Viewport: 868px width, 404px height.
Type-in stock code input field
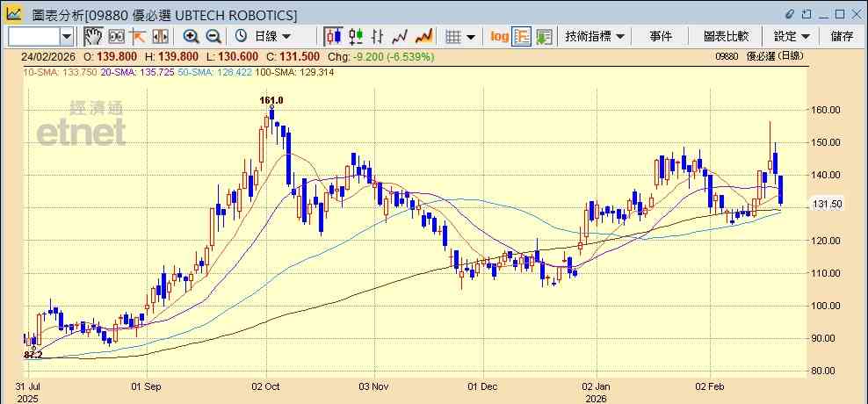34,37
